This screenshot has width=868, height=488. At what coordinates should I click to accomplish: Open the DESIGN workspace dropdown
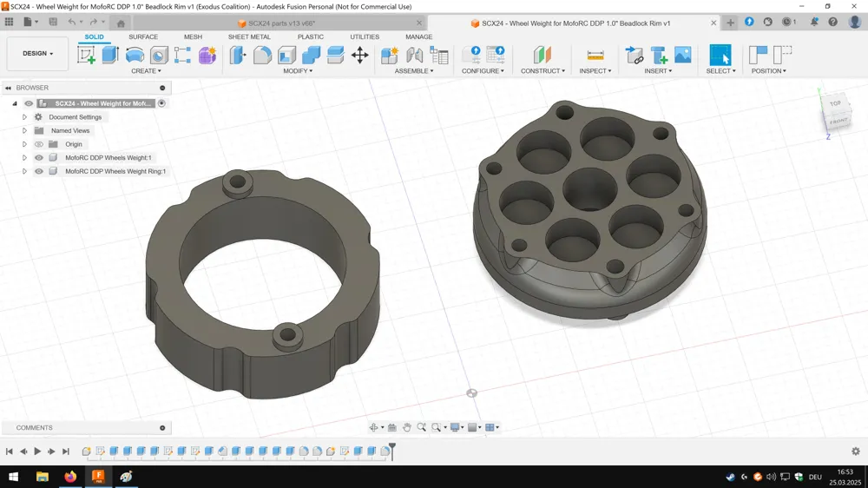pyautogui.click(x=37, y=54)
